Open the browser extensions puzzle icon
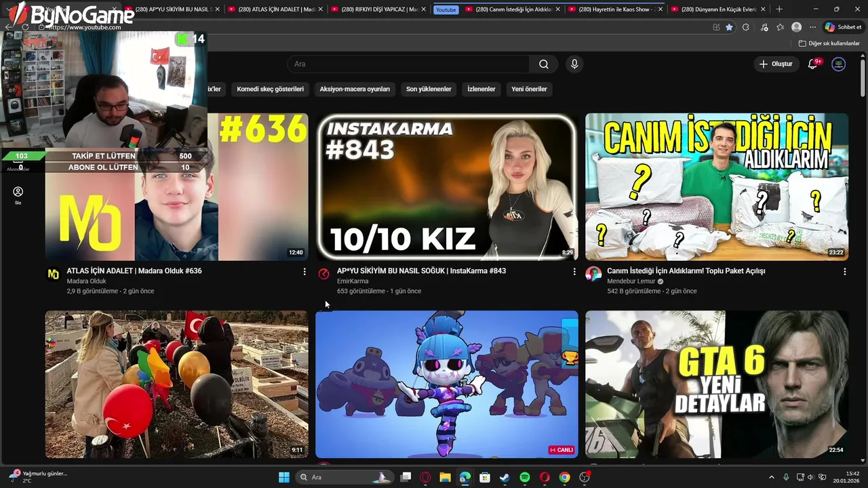Viewport: 868px width, 488px height. 745,27
